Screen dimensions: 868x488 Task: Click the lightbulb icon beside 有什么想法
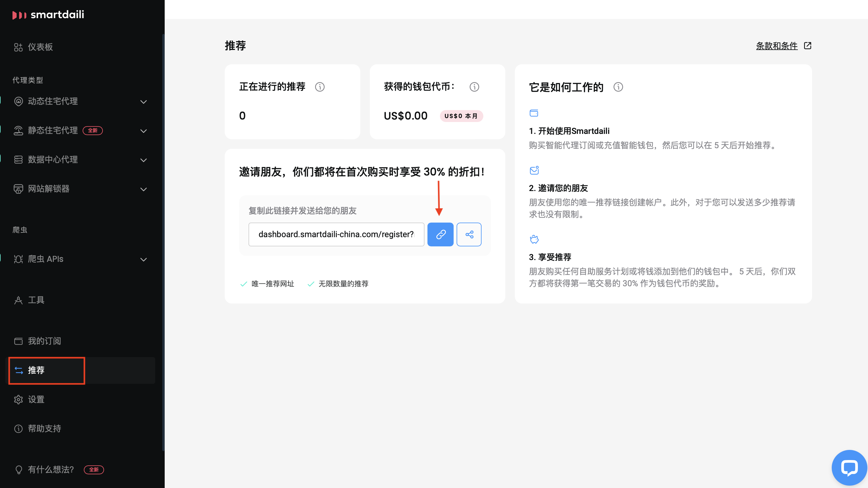(x=18, y=470)
